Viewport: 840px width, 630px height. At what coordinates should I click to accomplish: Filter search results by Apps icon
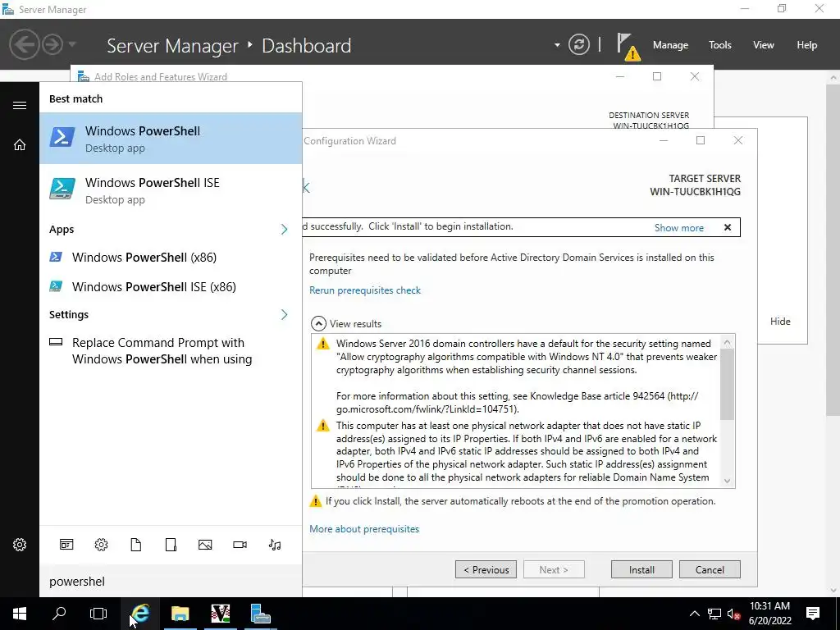point(66,545)
